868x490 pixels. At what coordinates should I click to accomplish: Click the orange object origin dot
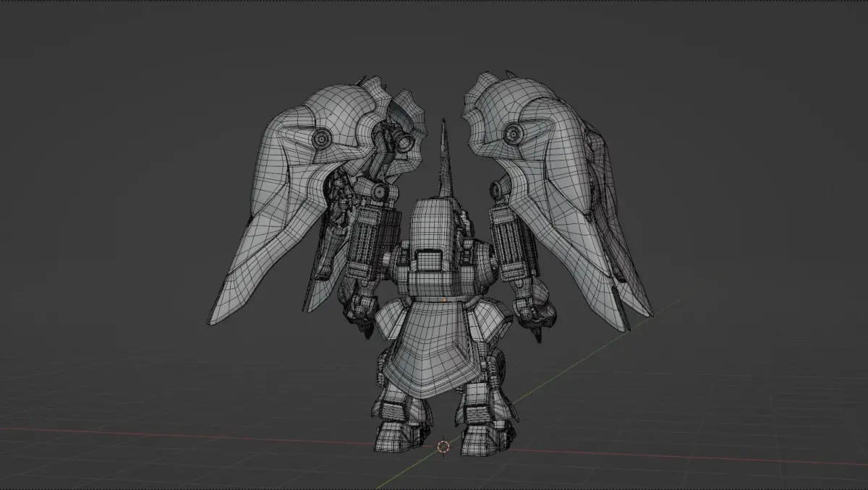[x=444, y=299]
